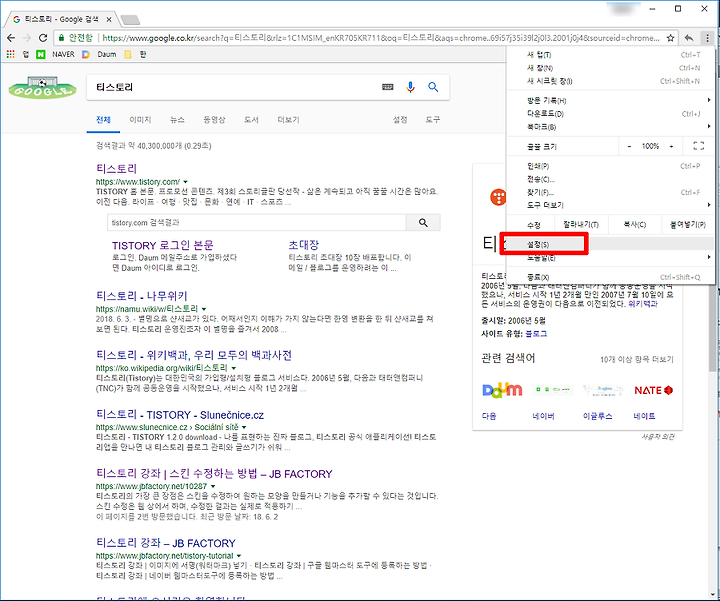Choose 찾기 from the Chrome menu

pyautogui.click(x=611, y=192)
